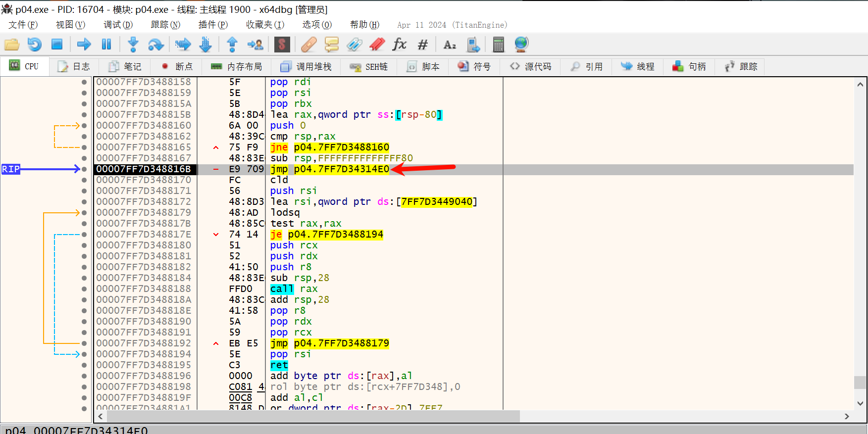868x434 pixels.
Task: Open the Variables hash icon
Action: [422, 45]
